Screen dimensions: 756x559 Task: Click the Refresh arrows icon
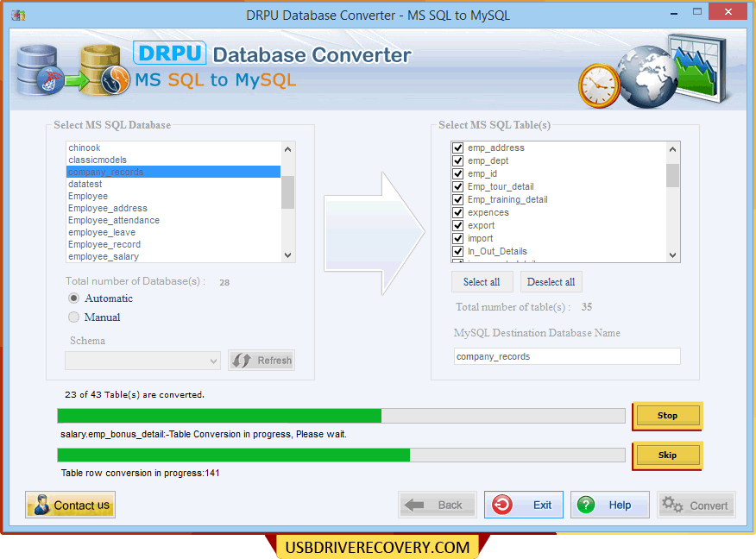point(242,360)
